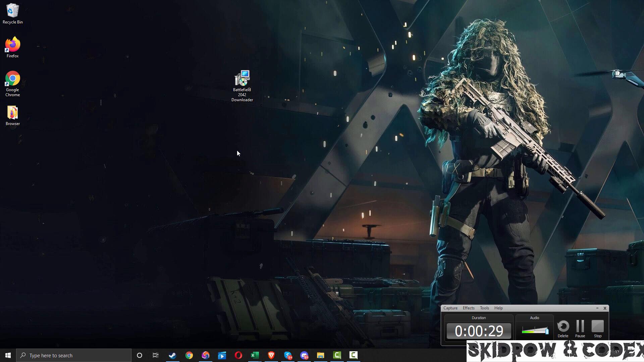Screen dimensions: 644x362
Task: Open Excel from the taskbar
Action: click(x=255, y=355)
